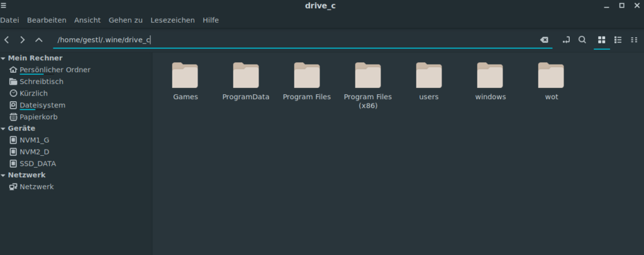Go forward with the right arrow button

point(23,40)
